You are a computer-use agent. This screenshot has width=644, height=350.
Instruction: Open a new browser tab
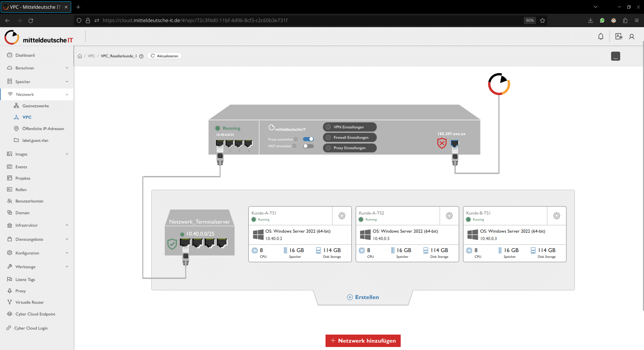click(78, 7)
